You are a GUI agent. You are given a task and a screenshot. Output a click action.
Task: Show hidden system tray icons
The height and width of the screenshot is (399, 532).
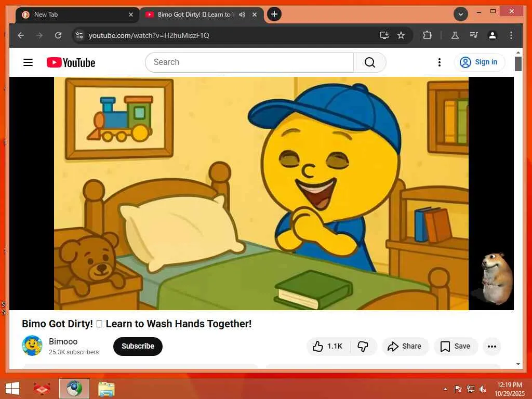[445, 389]
